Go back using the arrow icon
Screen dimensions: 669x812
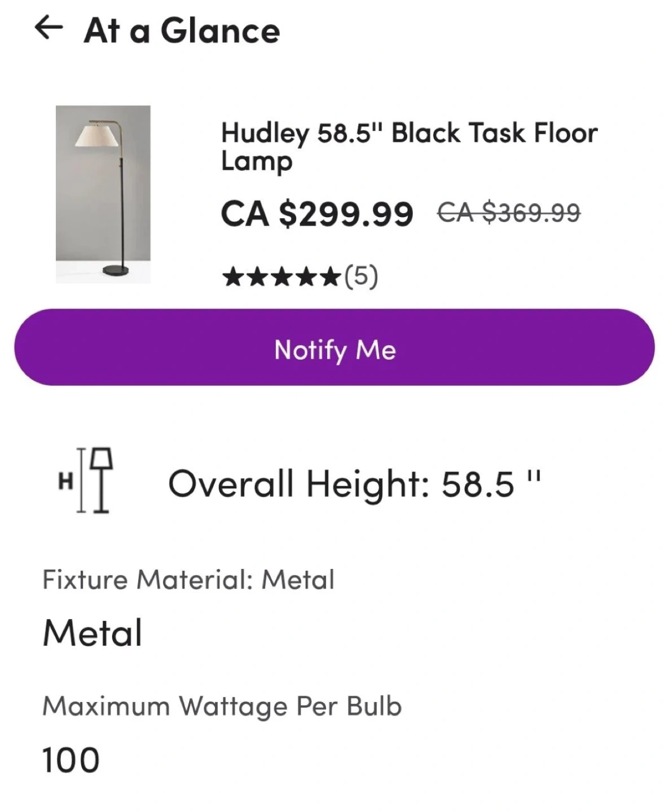[x=49, y=28]
